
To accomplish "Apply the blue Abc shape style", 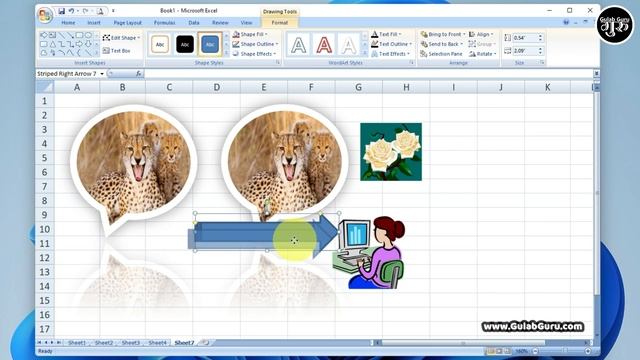I will (x=210, y=44).
